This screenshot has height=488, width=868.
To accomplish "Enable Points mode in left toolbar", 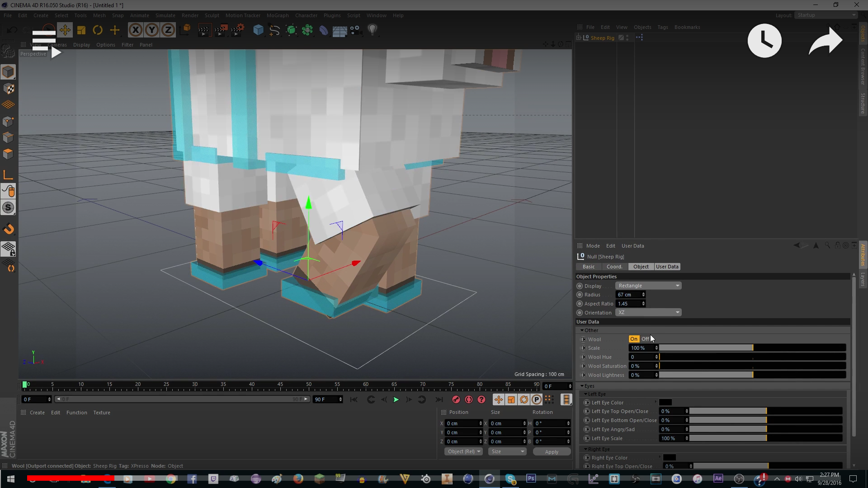I will tap(8, 121).
